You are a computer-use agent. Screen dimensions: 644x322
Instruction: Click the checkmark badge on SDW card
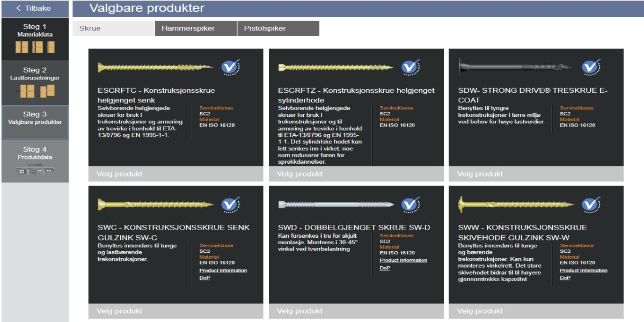591,67
